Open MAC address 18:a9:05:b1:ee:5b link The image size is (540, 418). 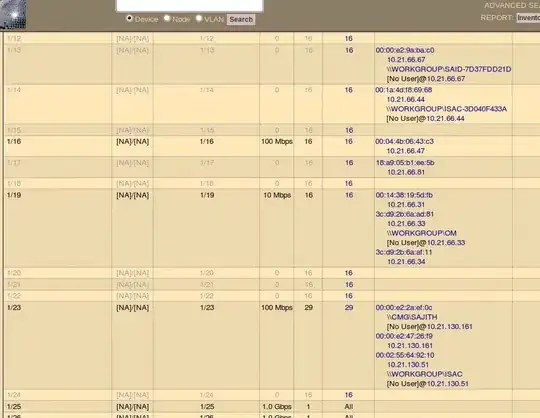pyautogui.click(x=405, y=163)
